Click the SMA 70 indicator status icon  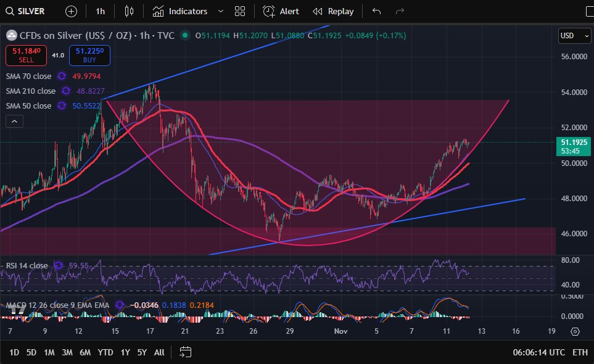click(x=62, y=77)
